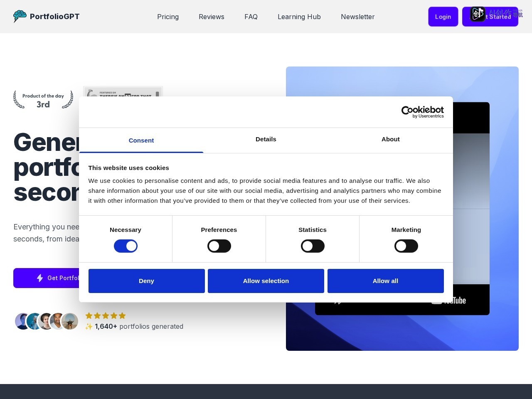Switch to the Details tab
The width and height of the screenshot is (532, 399).
pos(266,139)
